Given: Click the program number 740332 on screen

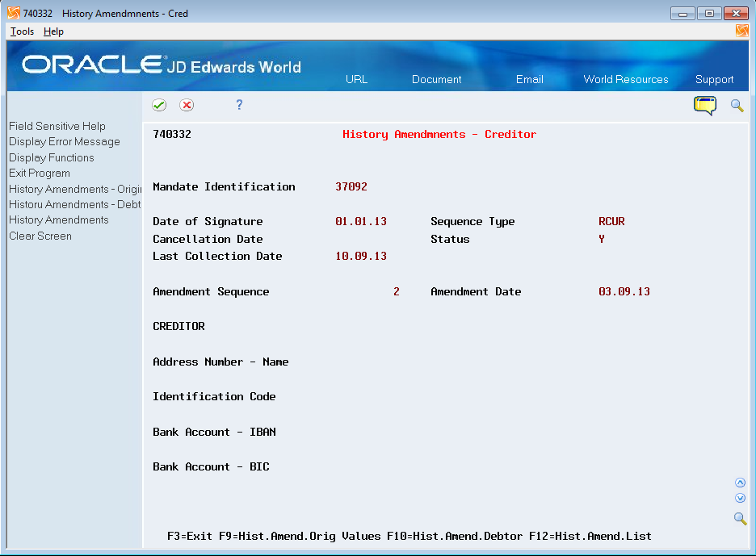Looking at the screenshot, I should (172, 135).
